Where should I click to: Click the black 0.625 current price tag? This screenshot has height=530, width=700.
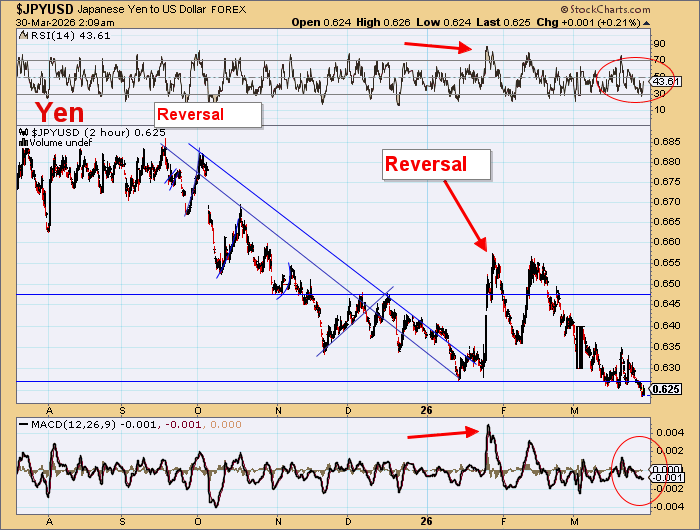tap(666, 388)
